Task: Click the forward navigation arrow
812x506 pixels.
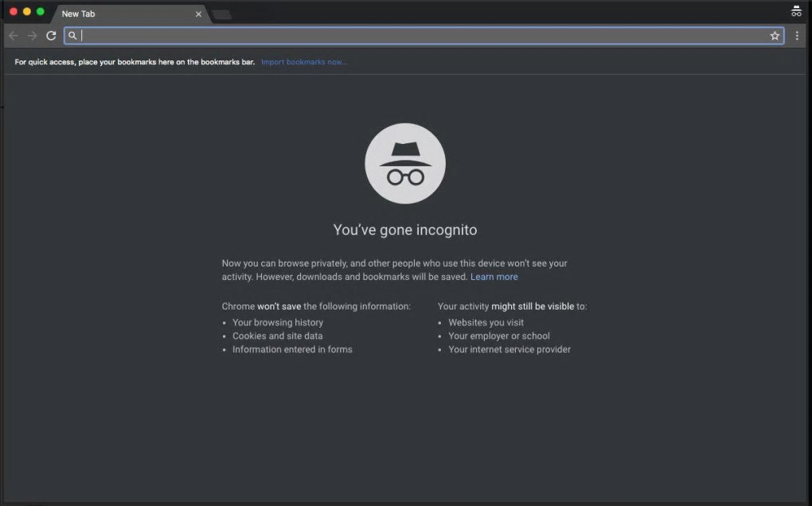Action: [32, 36]
